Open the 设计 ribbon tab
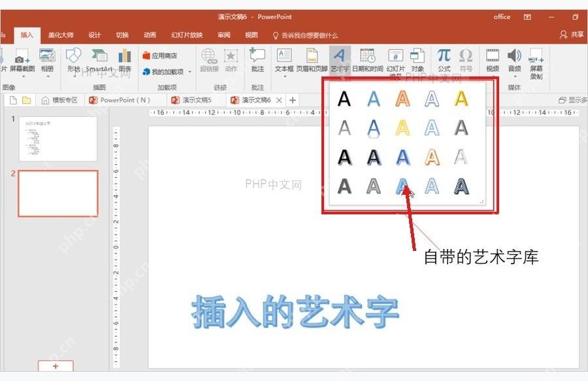Image resolution: width=588 pixels, height=381 pixels. tap(95, 35)
